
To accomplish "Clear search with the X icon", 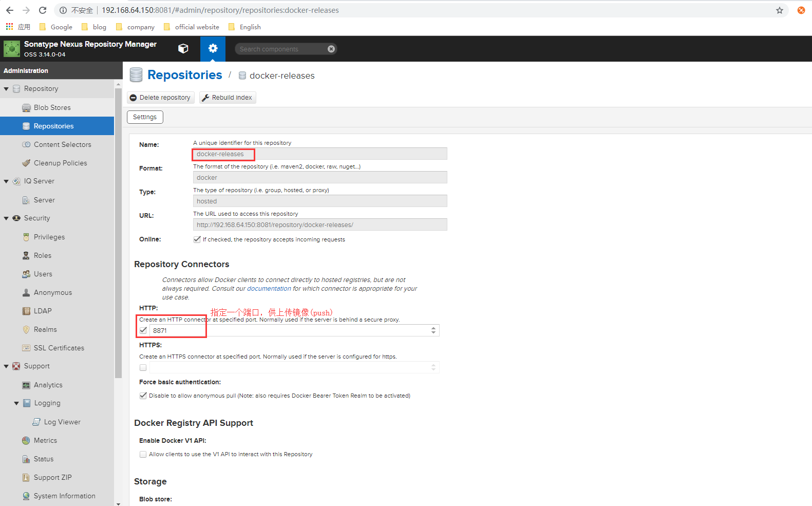I will pos(331,49).
